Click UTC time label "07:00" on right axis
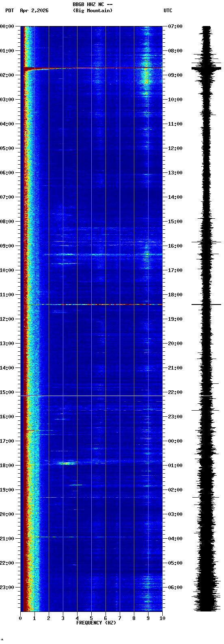This screenshot has height=644, width=224. (x=175, y=26)
